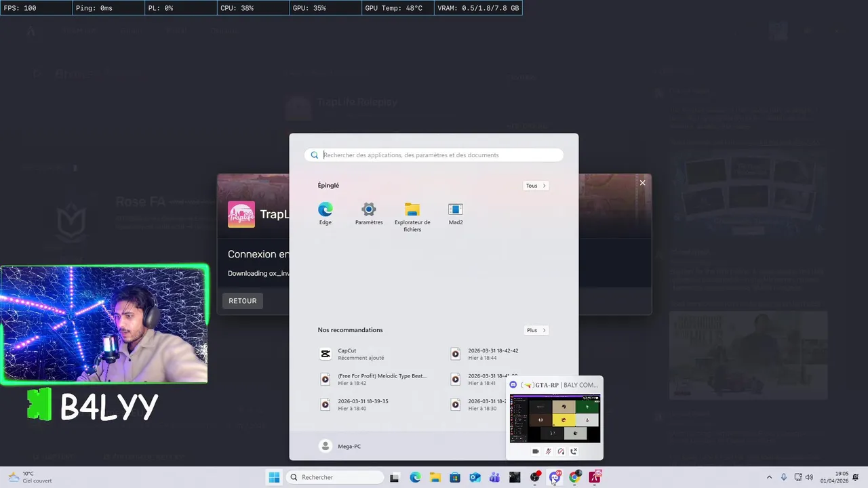This screenshot has height=488, width=868.
Task: Close the TrapLife connection dialog
Action: tap(642, 183)
